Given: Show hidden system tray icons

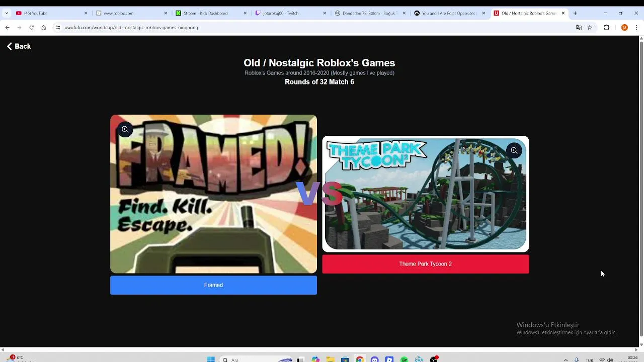Looking at the screenshot, I should 566,360.
